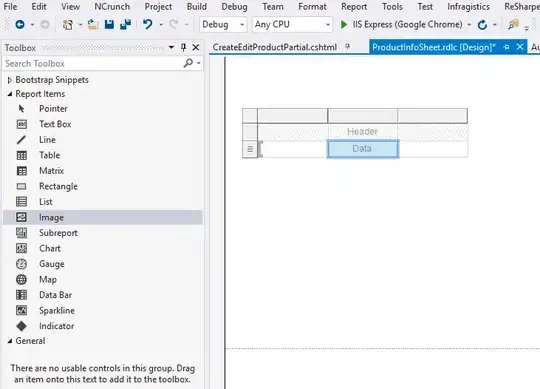
Task: Click the Save All toolbar icon
Action: (126, 24)
